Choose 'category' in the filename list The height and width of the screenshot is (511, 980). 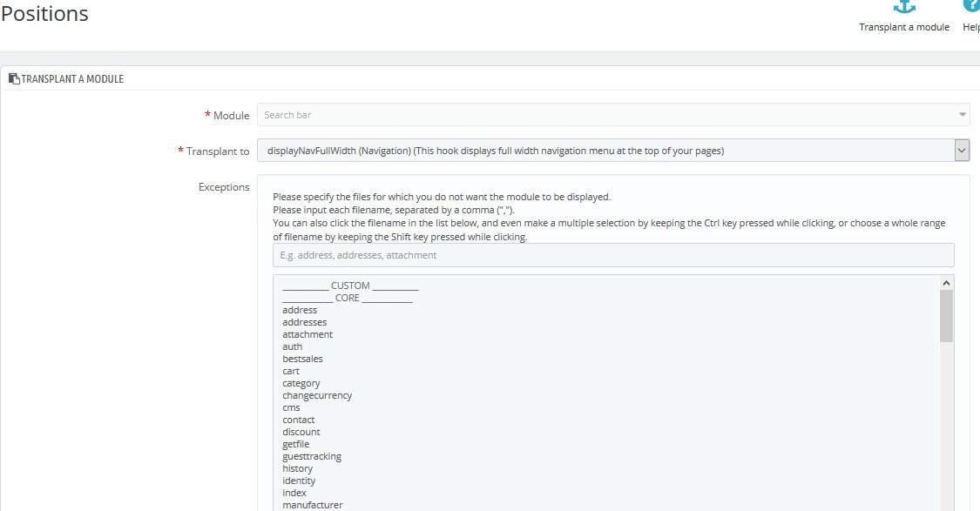tap(301, 383)
